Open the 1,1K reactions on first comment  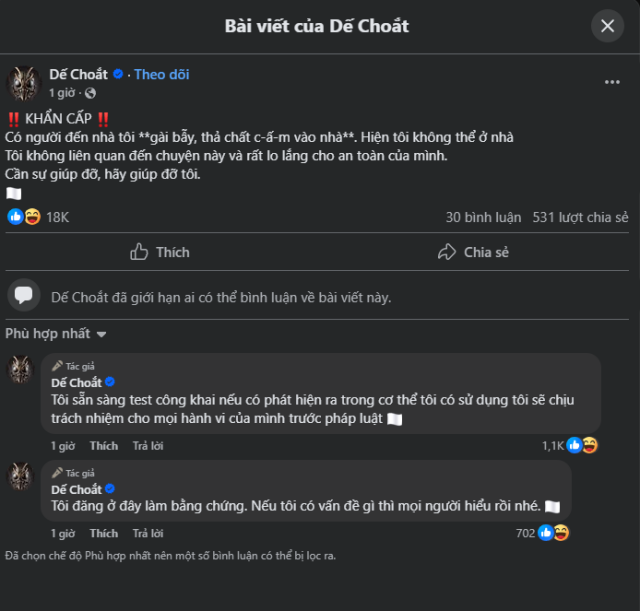[569, 445]
